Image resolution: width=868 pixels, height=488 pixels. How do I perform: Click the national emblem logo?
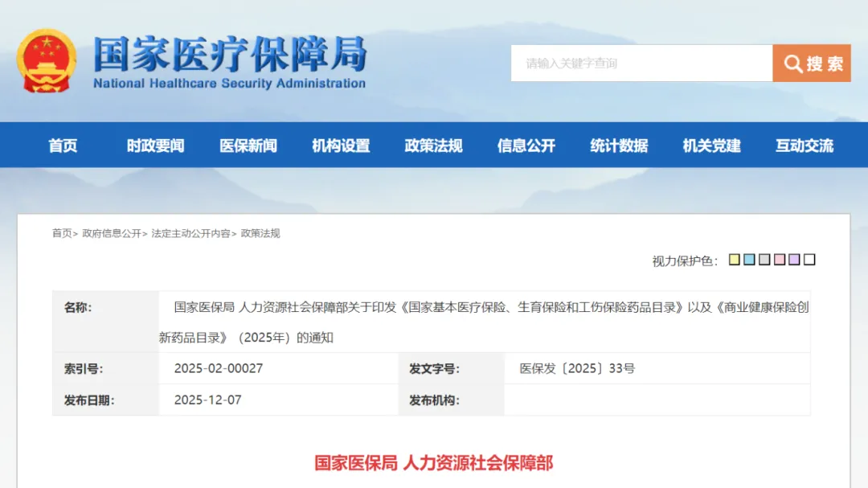pos(47,60)
